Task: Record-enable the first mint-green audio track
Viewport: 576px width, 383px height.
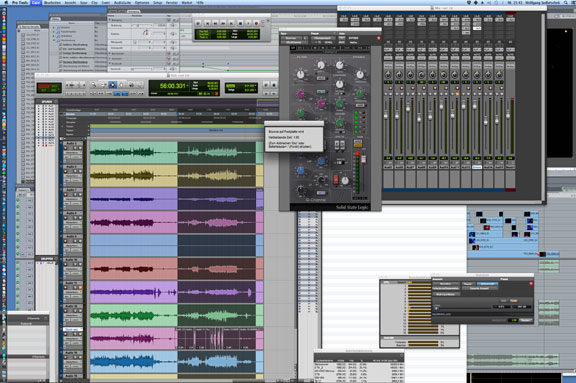Action: (66, 148)
